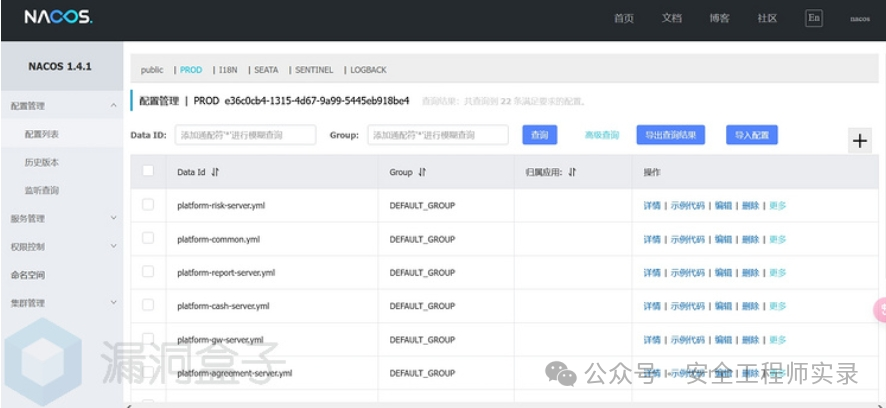Open 更多 menu for platform-risk-server.yml
886x408 pixels.
778,206
